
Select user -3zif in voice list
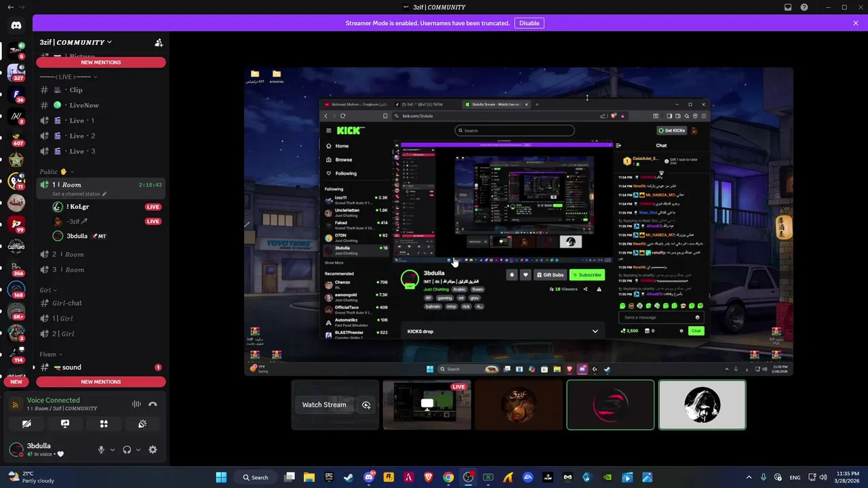click(x=107, y=221)
